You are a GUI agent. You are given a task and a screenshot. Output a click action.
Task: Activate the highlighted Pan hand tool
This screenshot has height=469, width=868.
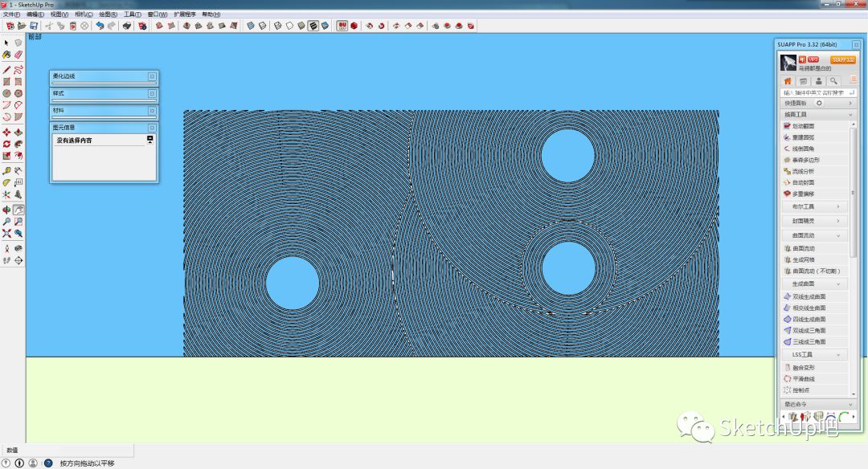click(18, 210)
